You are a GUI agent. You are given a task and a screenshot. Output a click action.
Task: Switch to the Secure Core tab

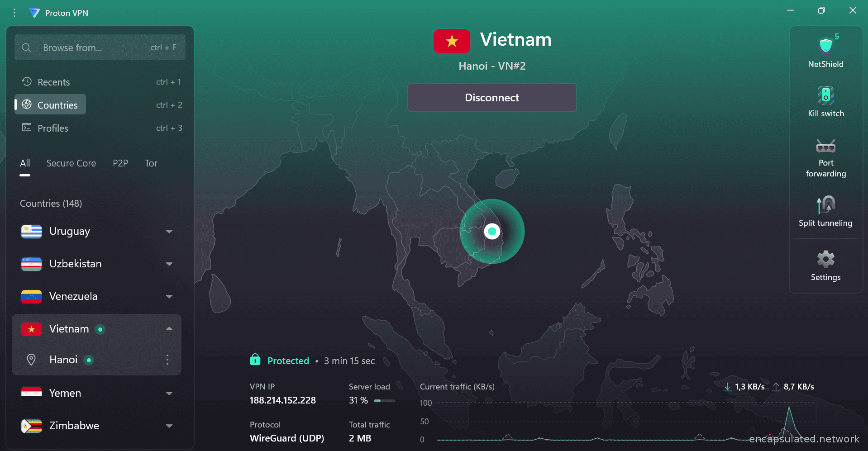(x=71, y=163)
